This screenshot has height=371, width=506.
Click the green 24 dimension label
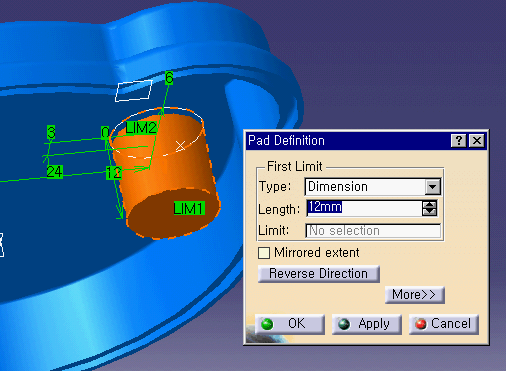(x=55, y=172)
